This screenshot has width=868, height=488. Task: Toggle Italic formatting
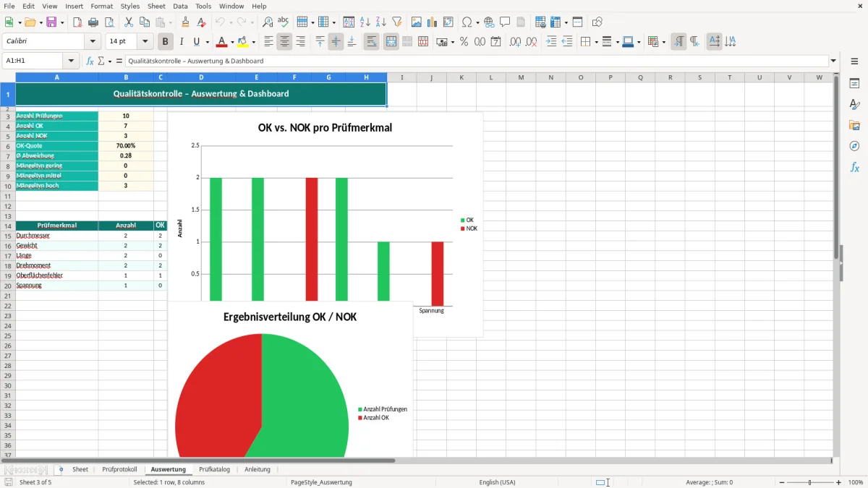(x=182, y=42)
